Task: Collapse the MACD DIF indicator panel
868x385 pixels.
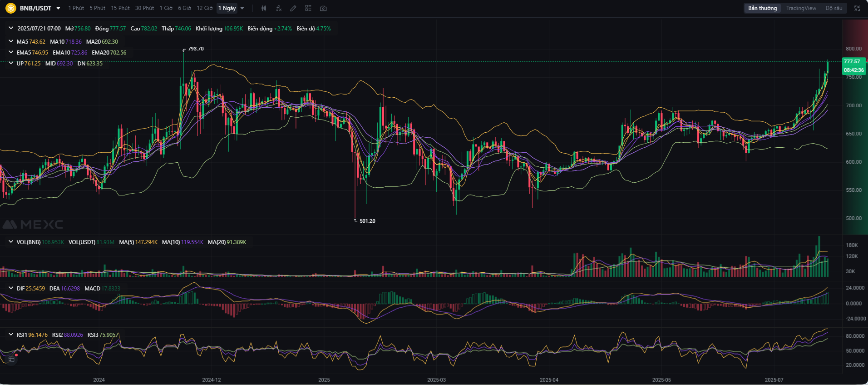Action: click(11, 288)
